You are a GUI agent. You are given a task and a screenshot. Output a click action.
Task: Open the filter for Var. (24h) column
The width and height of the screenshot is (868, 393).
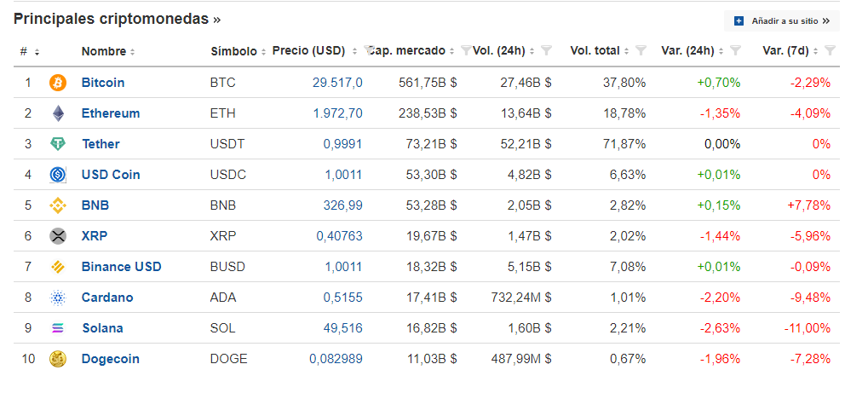735,51
